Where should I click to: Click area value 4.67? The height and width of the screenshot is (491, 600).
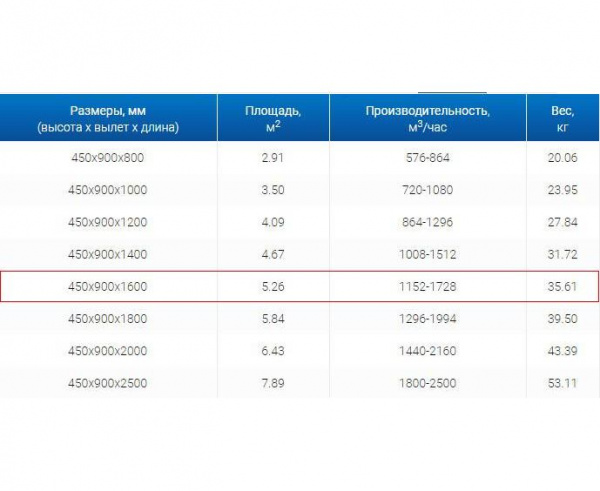(x=273, y=254)
